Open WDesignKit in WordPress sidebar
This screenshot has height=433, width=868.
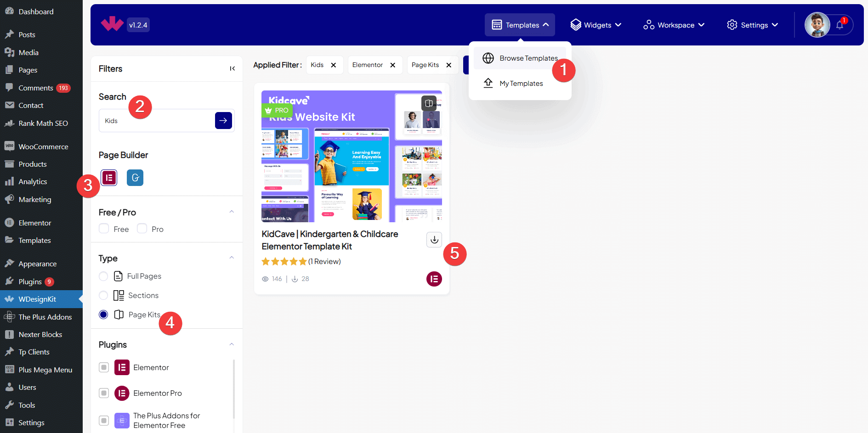tap(41, 299)
